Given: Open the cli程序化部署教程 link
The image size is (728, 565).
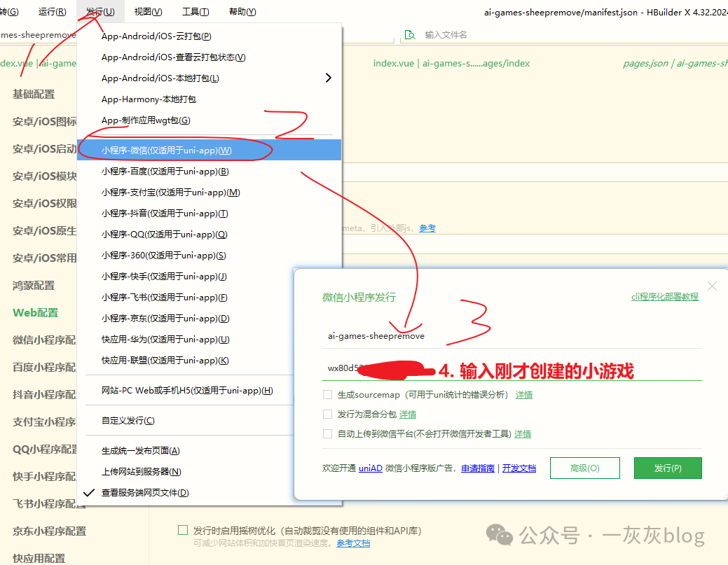Looking at the screenshot, I should (664, 295).
